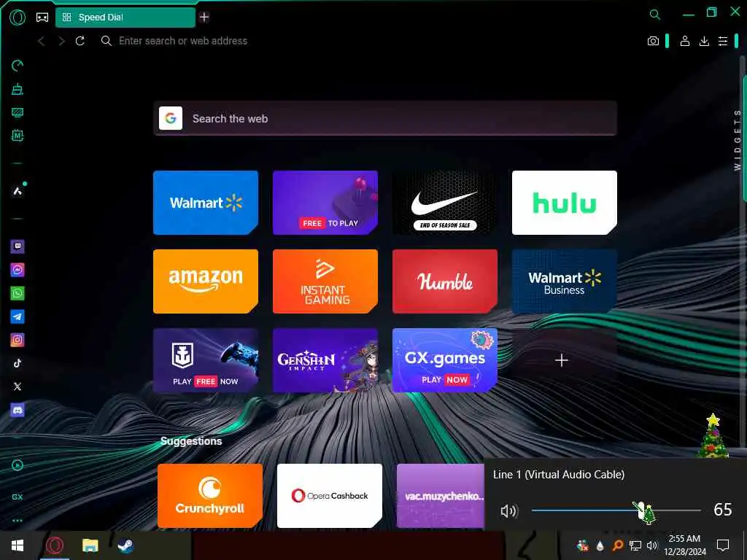747x560 pixels.
Task: Open the amazon speed dial tile
Action: pyautogui.click(x=206, y=281)
